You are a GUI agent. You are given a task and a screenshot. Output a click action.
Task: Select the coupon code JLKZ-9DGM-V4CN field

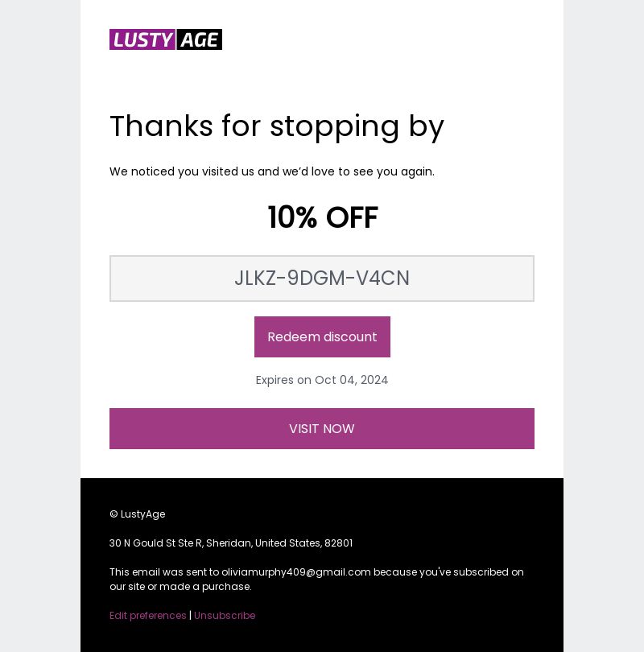click(x=322, y=279)
